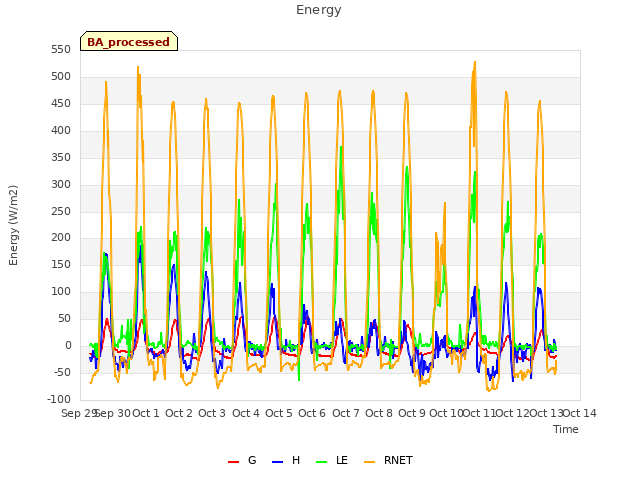Click the Oct 14 x-axis date
The height and width of the screenshot is (480, 640).
[x=580, y=413]
